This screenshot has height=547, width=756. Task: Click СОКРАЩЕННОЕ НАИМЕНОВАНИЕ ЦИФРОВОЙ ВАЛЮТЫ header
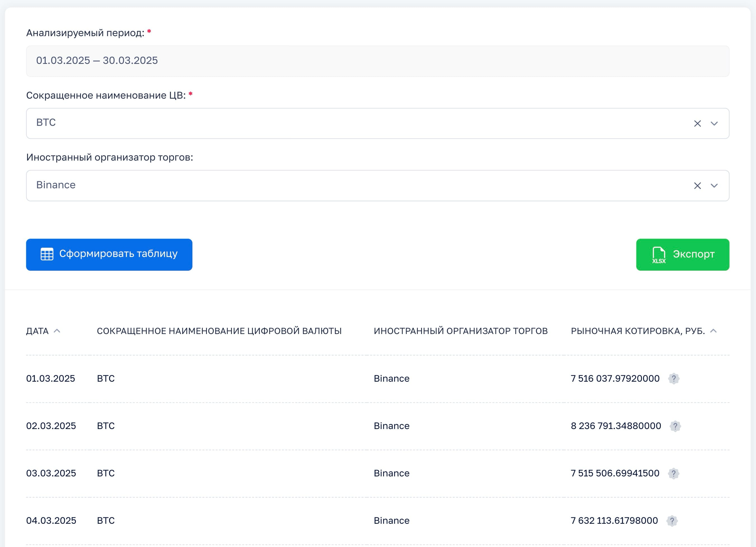click(219, 331)
